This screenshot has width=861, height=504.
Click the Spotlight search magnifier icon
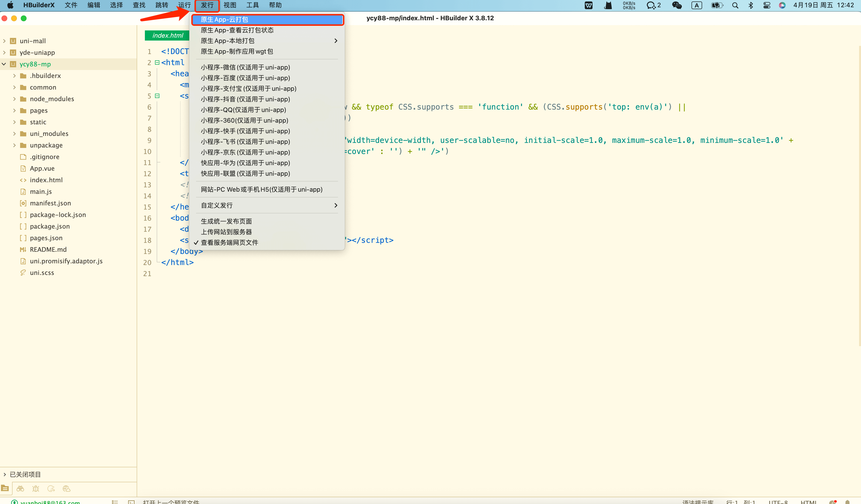point(735,5)
